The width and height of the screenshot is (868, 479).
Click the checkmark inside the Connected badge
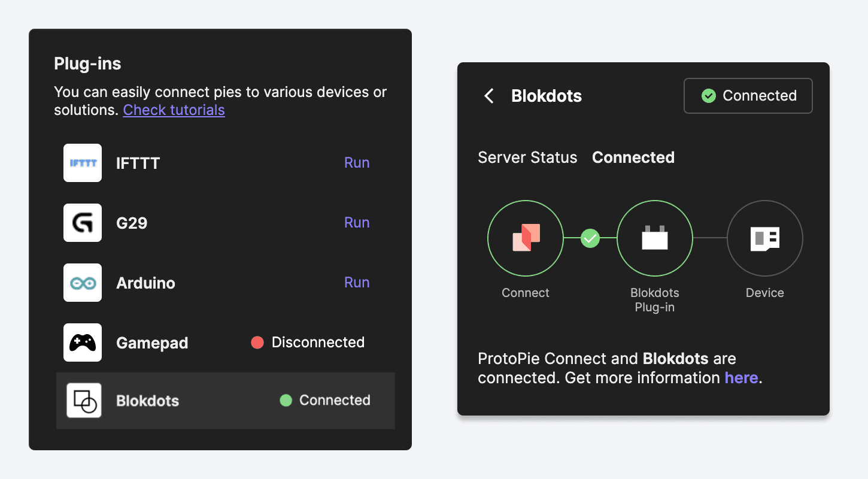(709, 95)
